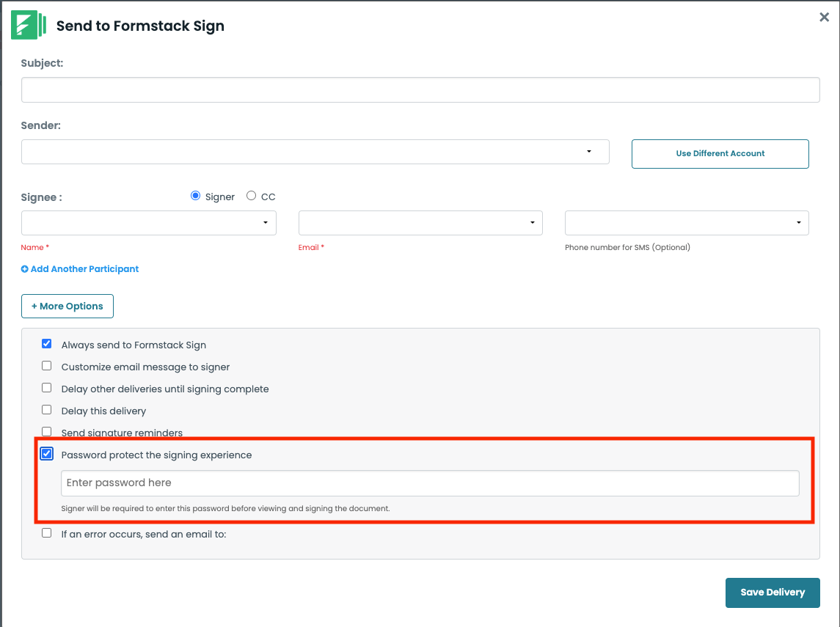Close the Send to Formstack Sign dialog
Viewport: 840px width, 627px height.
point(824,18)
